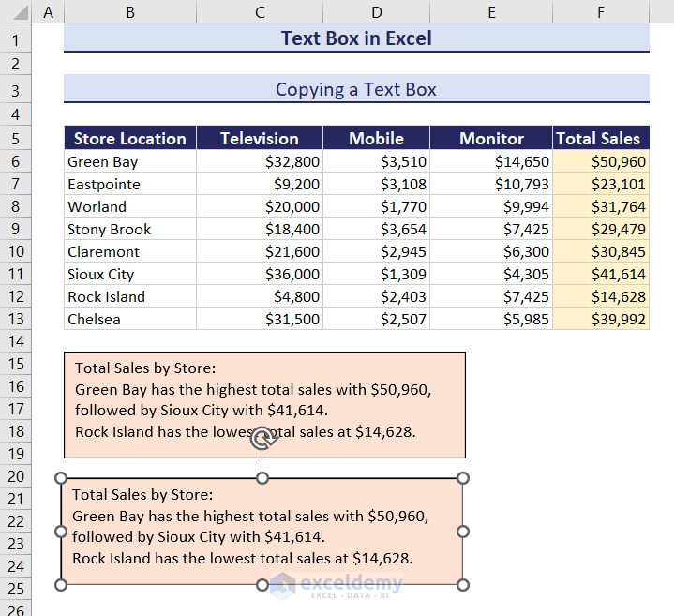Viewport: 674px width, 616px height.
Task: Click the Text Box in Excel title cell
Action: (356, 38)
